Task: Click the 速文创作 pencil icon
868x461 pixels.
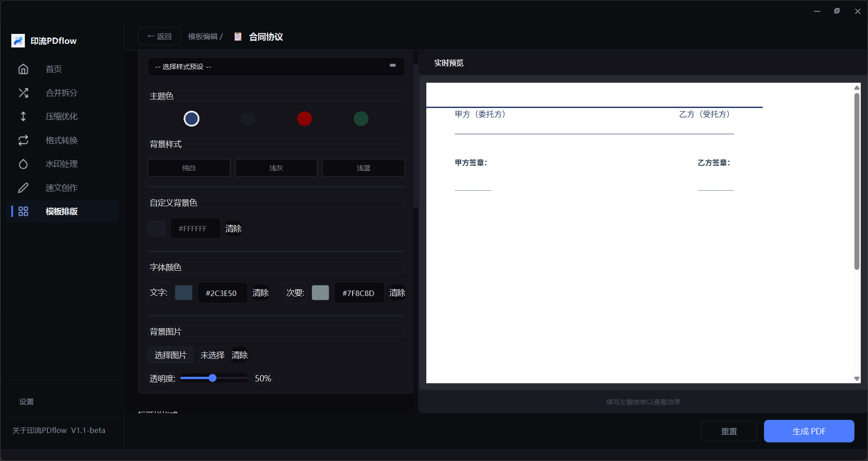Action: (23, 188)
